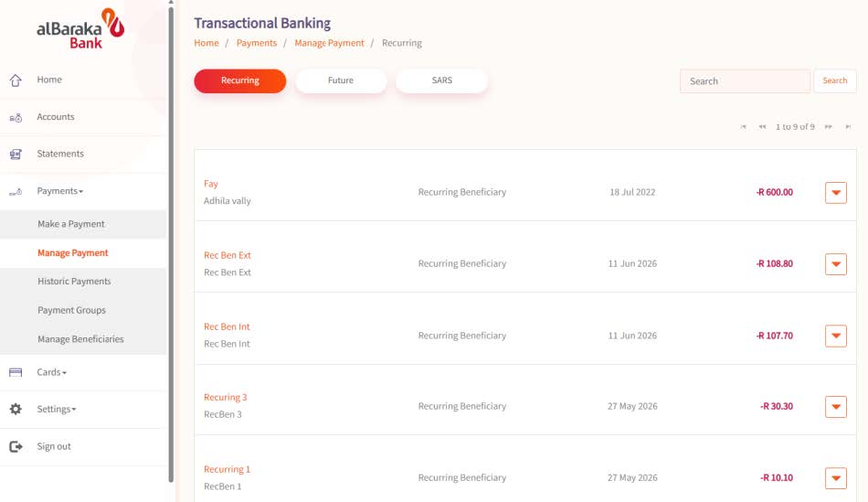868x502 pixels.
Task: Switch to the SARS tab
Action: [x=441, y=80]
